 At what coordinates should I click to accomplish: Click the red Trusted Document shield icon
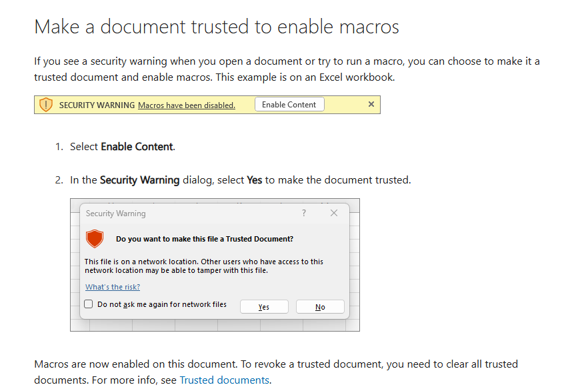click(95, 238)
